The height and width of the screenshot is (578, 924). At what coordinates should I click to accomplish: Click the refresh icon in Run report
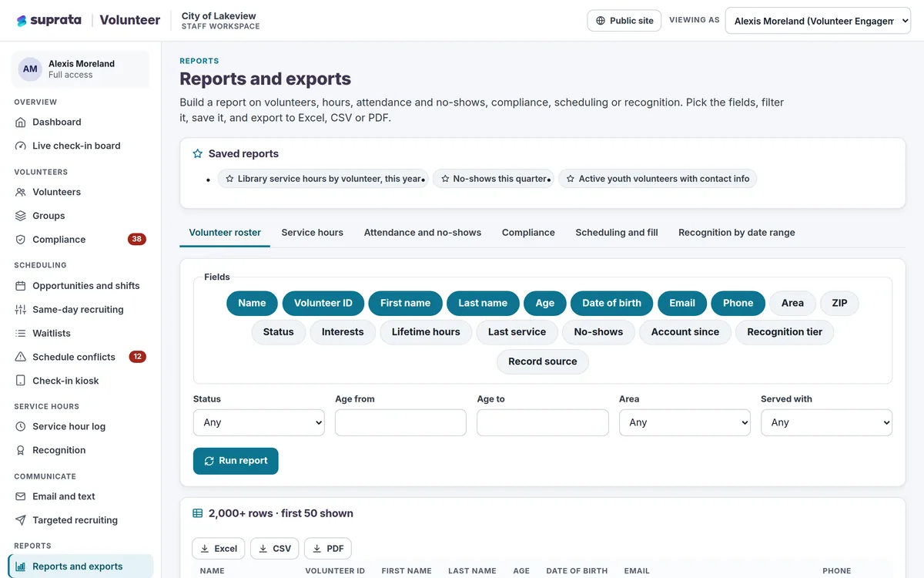[209, 461]
